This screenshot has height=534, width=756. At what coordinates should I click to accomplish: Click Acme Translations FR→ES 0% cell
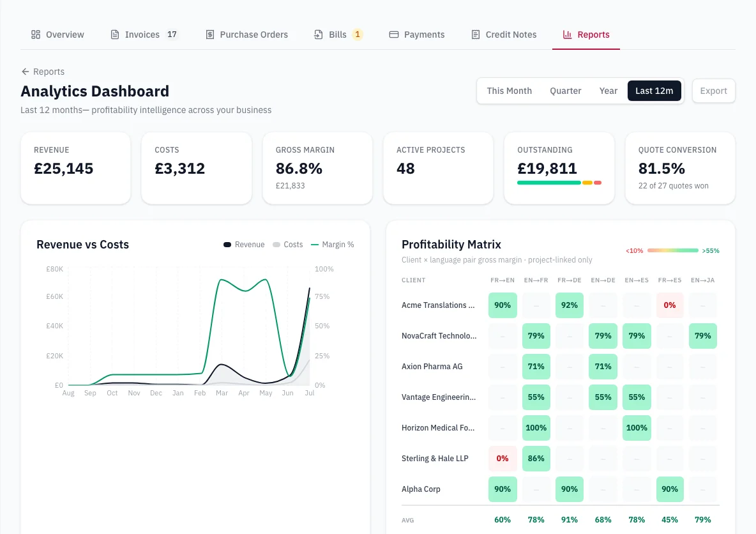pos(670,305)
